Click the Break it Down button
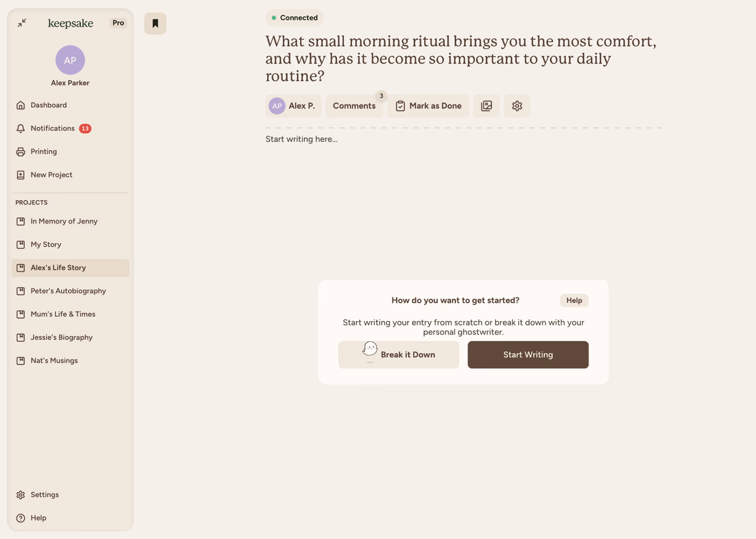The height and width of the screenshot is (539, 756). click(399, 355)
